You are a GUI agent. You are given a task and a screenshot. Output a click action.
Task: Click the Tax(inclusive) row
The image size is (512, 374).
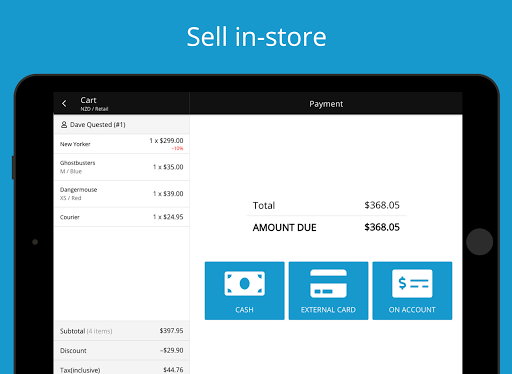tap(122, 367)
